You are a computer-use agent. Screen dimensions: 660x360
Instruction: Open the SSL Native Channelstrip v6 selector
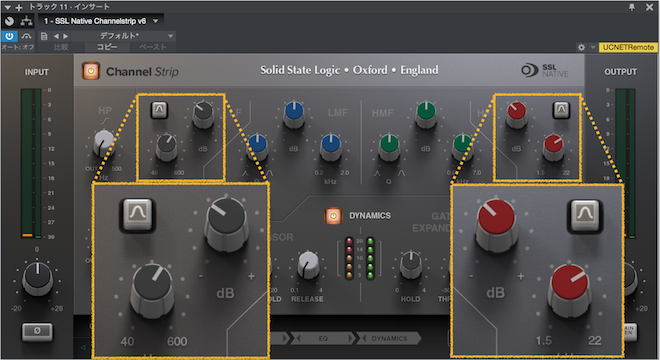pos(101,21)
